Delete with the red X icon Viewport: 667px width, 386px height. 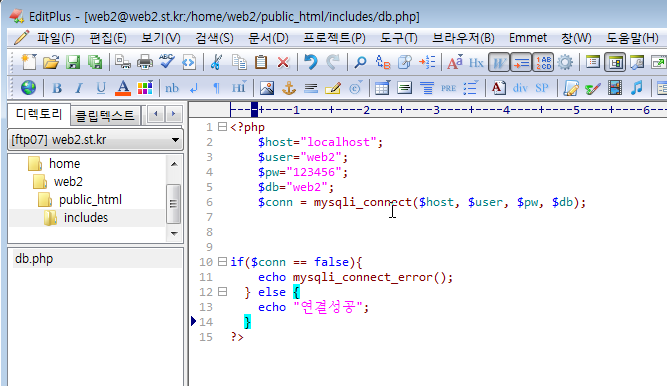(283, 63)
